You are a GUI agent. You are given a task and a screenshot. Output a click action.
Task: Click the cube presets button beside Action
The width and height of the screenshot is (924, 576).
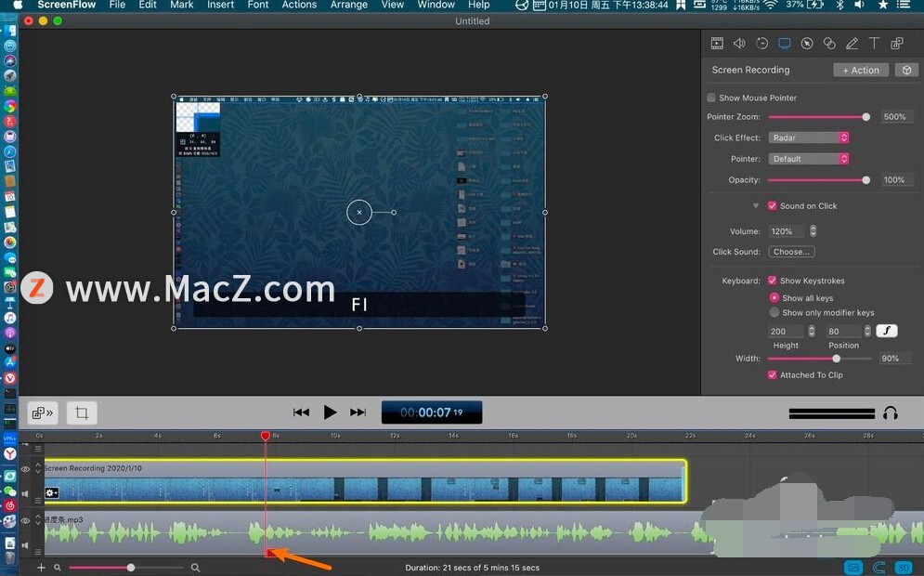click(906, 70)
